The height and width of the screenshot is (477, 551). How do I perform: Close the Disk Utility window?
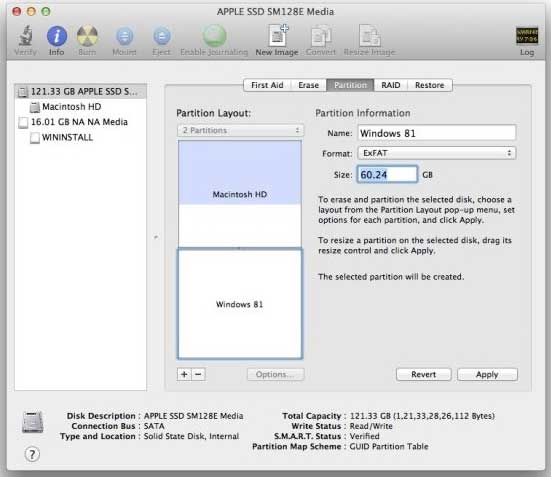pos(17,11)
